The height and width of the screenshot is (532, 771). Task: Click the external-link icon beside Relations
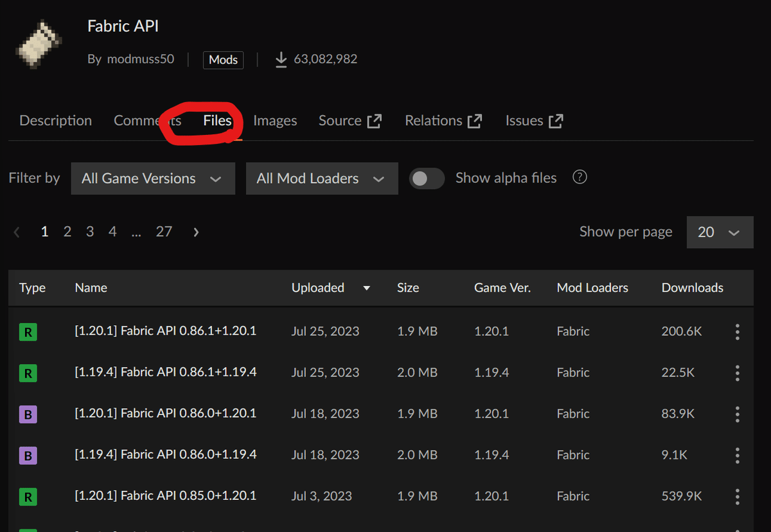tap(475, 121)
